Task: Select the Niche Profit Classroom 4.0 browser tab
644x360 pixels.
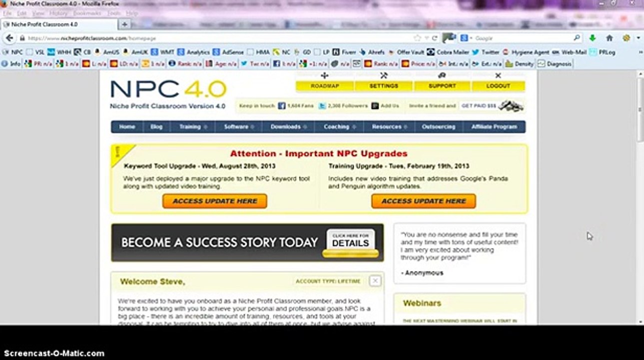Action: [59, 24]
